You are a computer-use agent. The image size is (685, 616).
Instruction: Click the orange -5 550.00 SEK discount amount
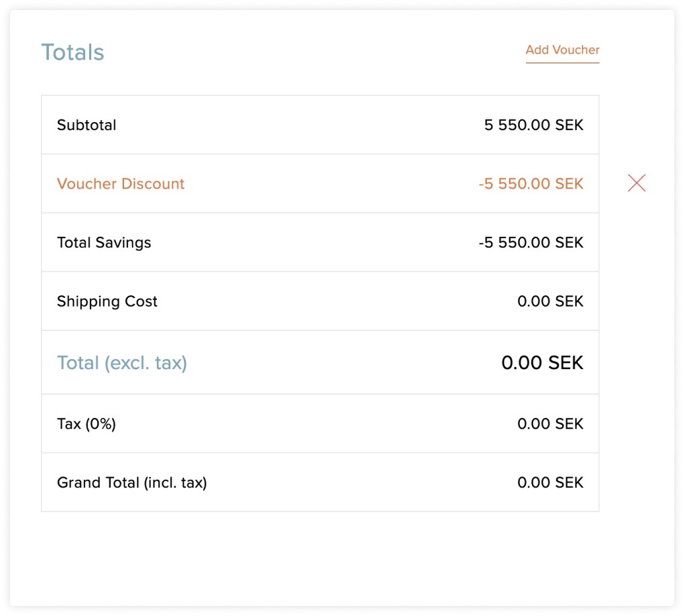[x=531, y=183]
